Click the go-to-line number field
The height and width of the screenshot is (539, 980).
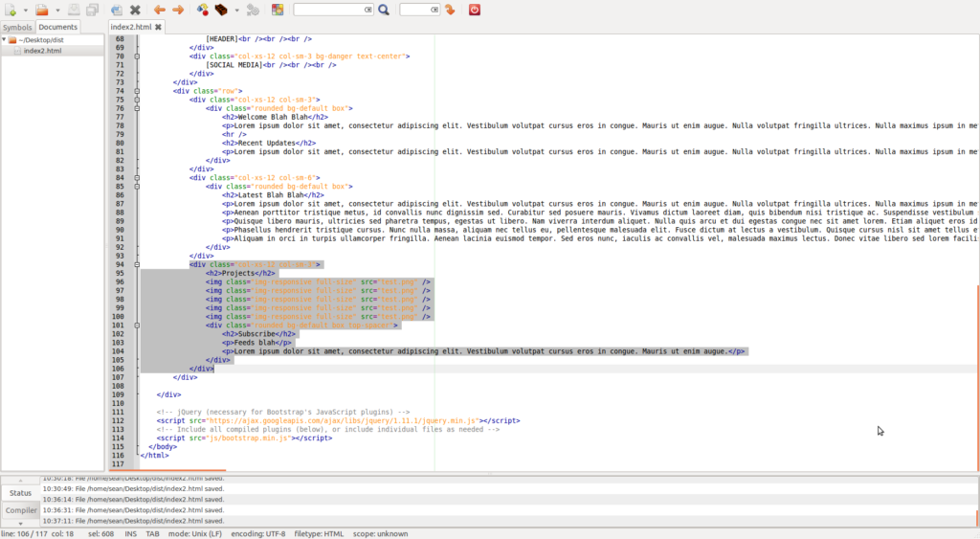coord(415,10)
